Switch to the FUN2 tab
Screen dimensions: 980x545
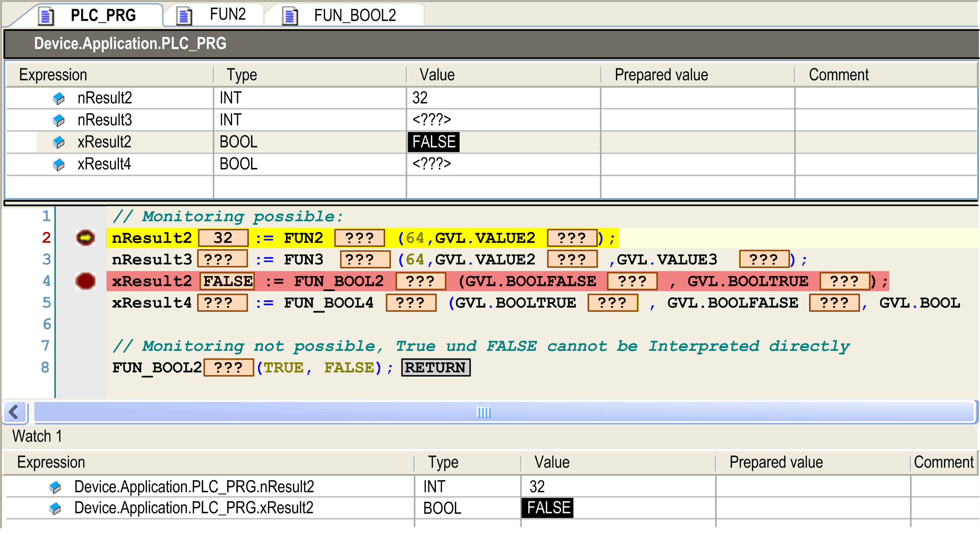[227, 15]
